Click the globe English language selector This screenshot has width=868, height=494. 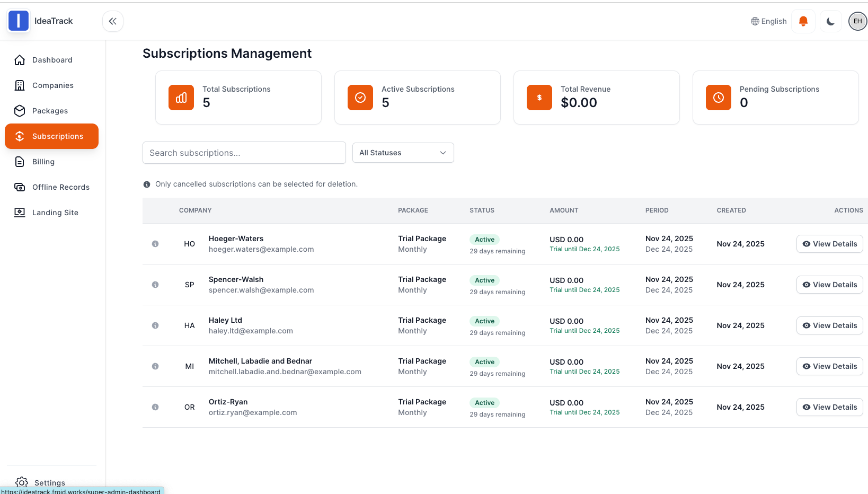click(x=768, y=21)
